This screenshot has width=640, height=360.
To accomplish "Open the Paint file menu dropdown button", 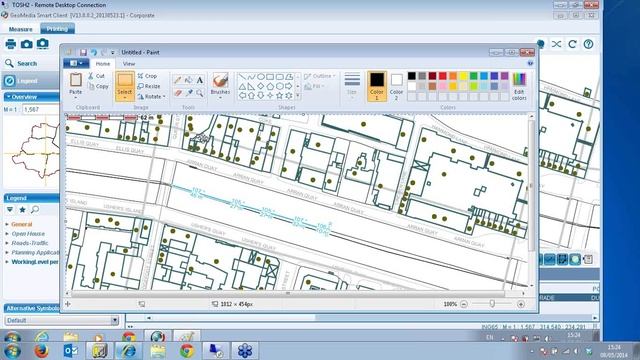I will click(x=76, y=63).
